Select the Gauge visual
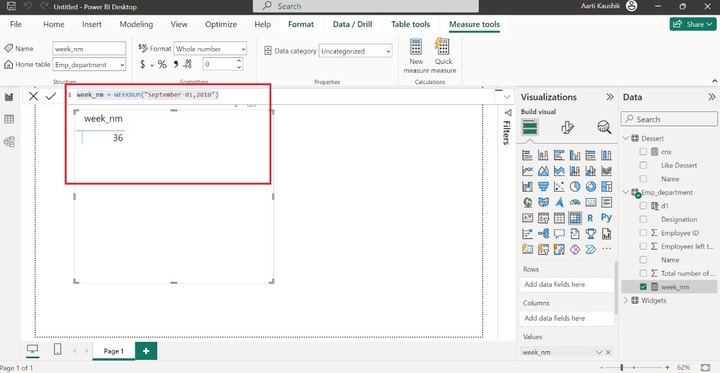 (x=575, y=202)
